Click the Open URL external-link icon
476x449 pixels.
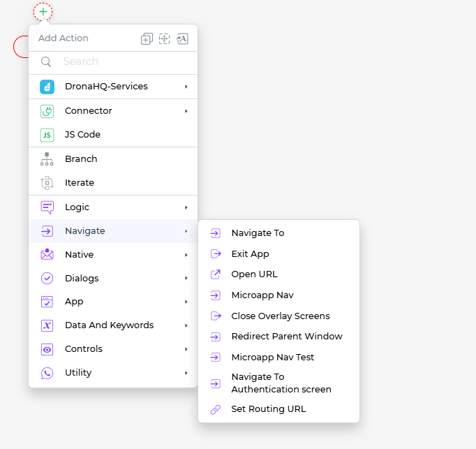click(x=216, y=274)
